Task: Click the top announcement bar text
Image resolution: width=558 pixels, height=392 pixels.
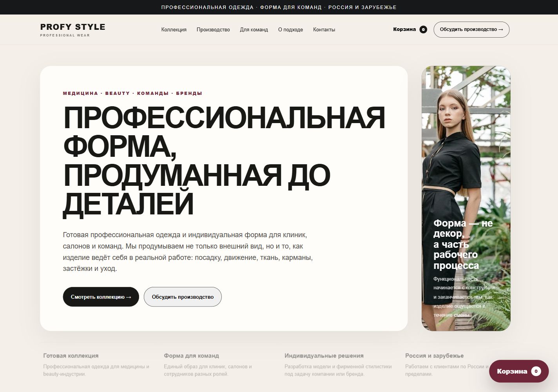Action: point(279,7)
